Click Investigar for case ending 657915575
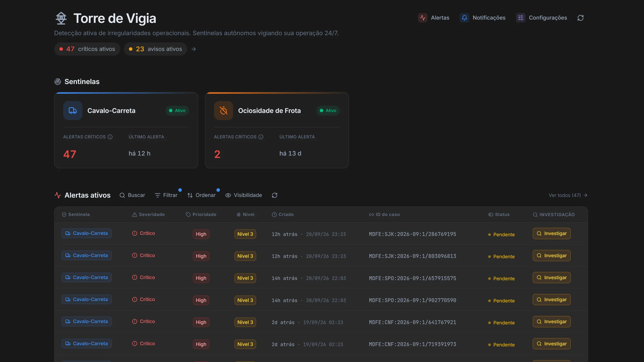The image size is (644, 362). [551, 278]
